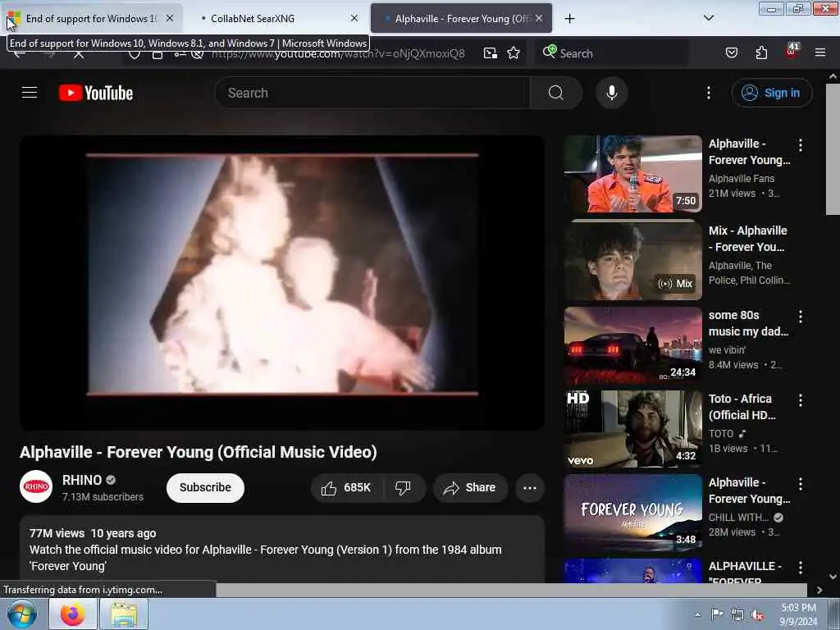Open the YouTube guide hamburger menu
The width and height of the screenshot is (840, 630).
(x=30, y=93)
